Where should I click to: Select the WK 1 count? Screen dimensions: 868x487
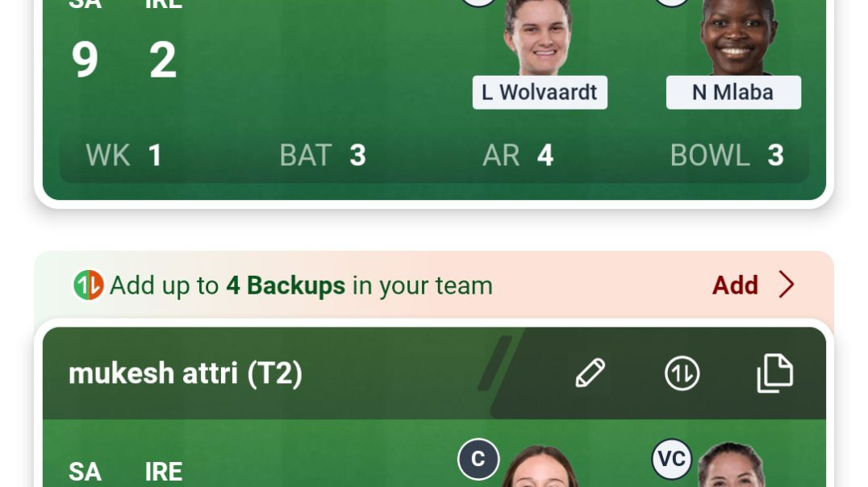123,155
